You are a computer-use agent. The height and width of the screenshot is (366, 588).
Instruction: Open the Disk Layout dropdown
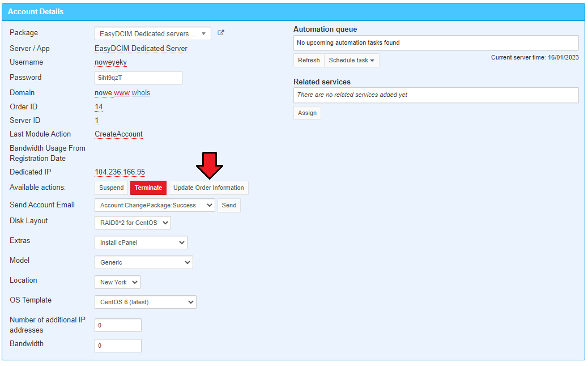pos(133,223)
